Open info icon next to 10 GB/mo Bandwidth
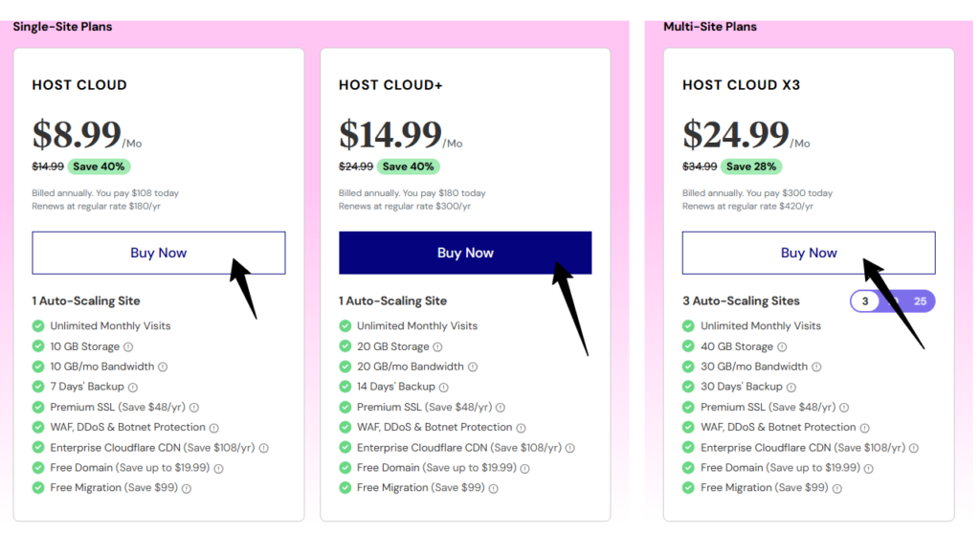The width and height of the screenshot is (980, 534). pos(163,367)
